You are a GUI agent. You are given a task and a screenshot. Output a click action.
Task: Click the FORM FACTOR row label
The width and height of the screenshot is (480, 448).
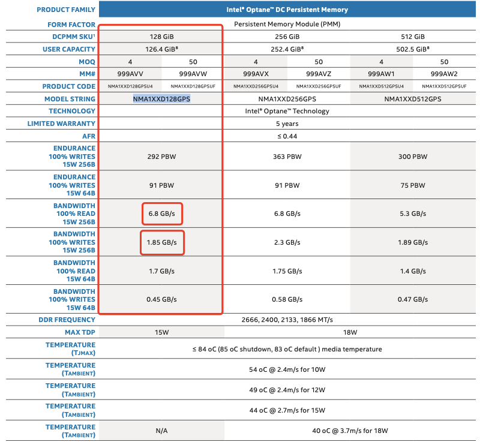(71, 25)
